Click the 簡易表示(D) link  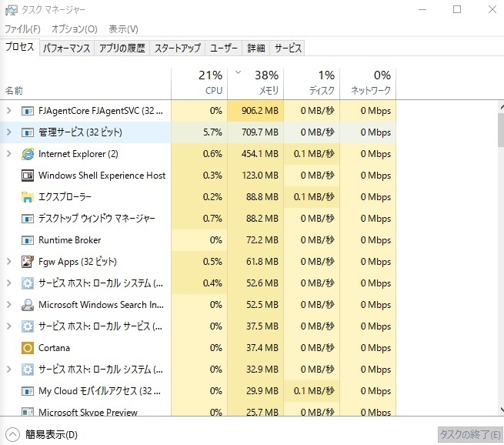[x=52, y=435]
